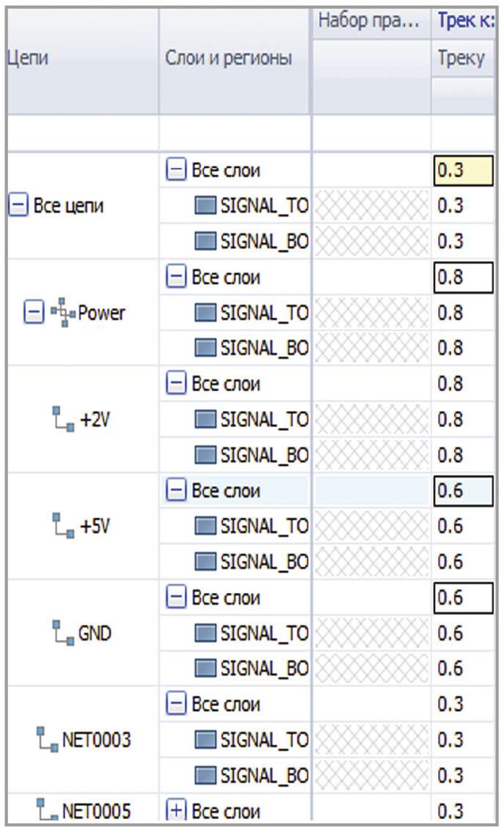Collapse the Power net group
The height and width of the screenshot is (830, 504).
[33, 313]
